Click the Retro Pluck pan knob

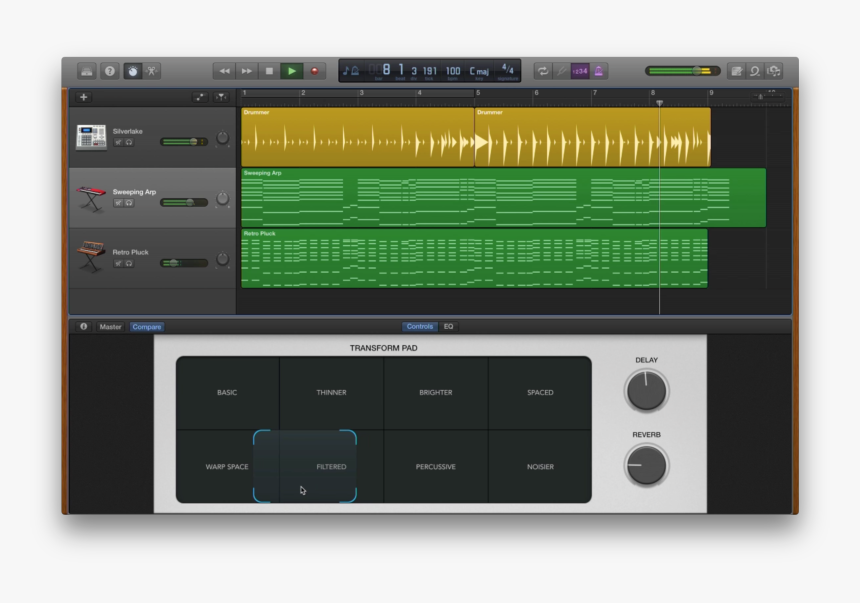click(222, 258)
